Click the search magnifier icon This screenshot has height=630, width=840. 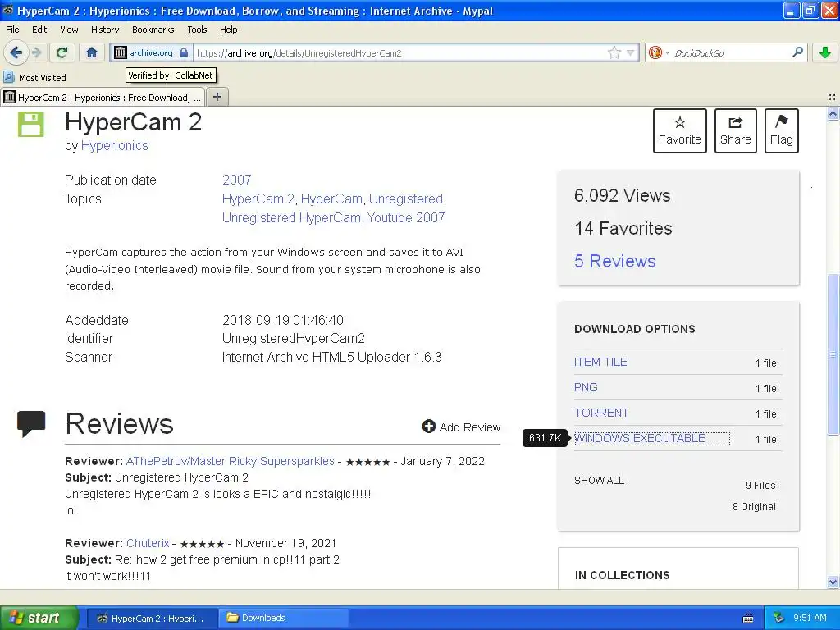[797, 52]
